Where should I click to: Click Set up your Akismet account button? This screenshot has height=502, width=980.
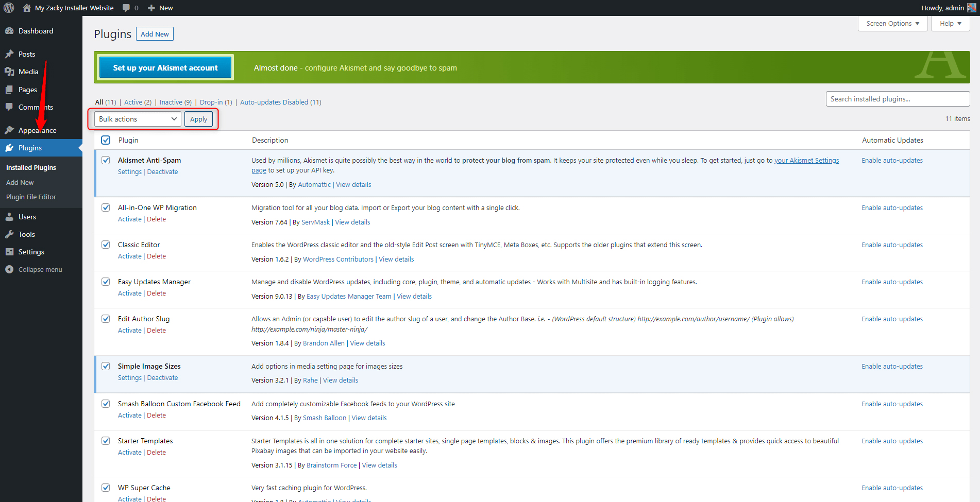coord(165,67)
